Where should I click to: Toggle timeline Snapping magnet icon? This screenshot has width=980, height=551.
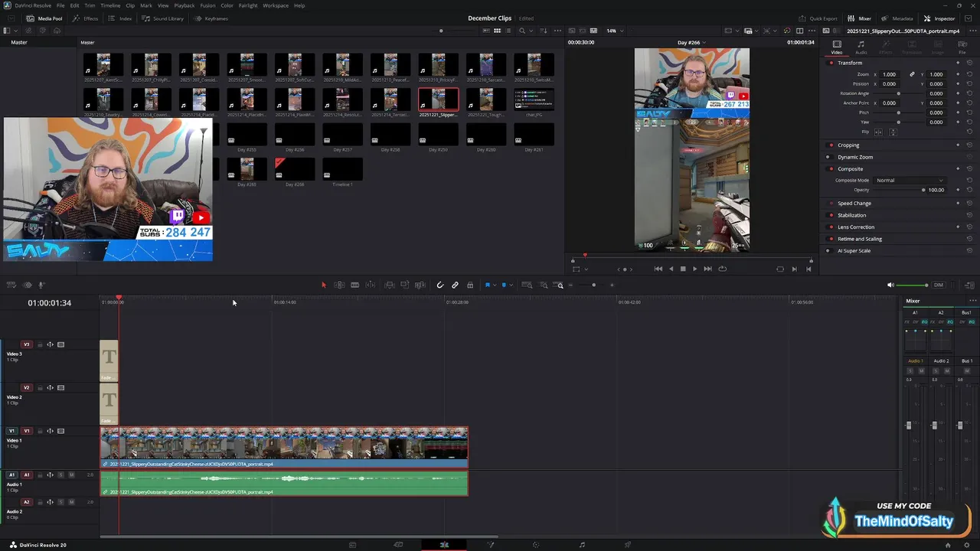pos(440,285)
